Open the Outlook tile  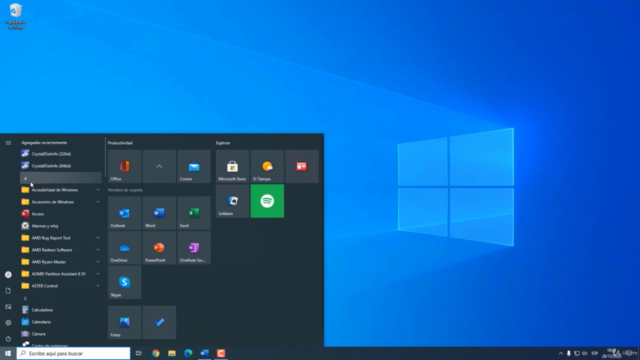(124, 213)
